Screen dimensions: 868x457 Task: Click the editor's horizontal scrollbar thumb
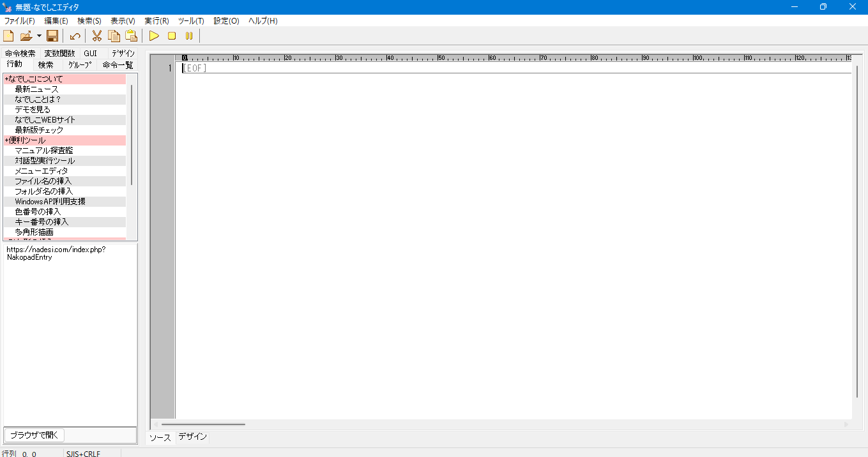click(x=203, y=424)
